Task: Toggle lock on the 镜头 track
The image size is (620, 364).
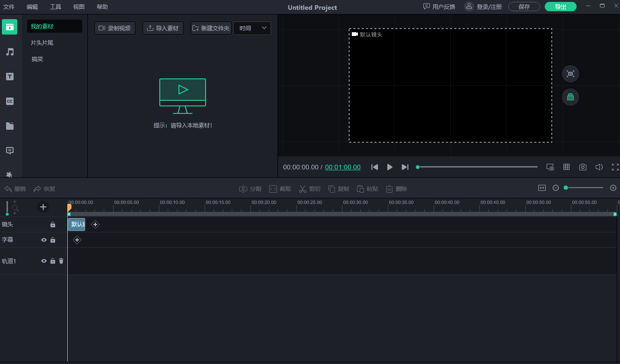Action: [53, 224]
